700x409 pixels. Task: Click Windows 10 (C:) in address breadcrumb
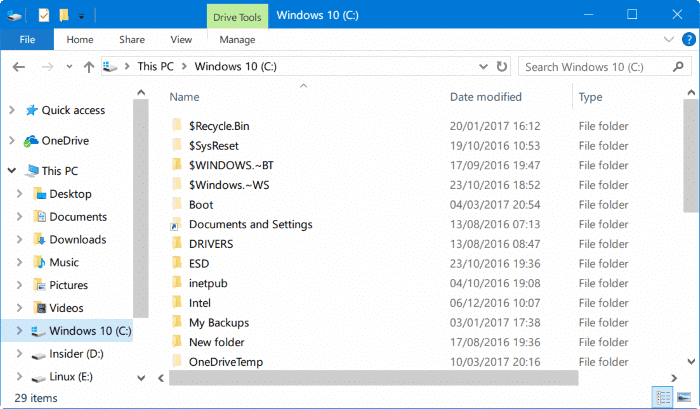235,67
